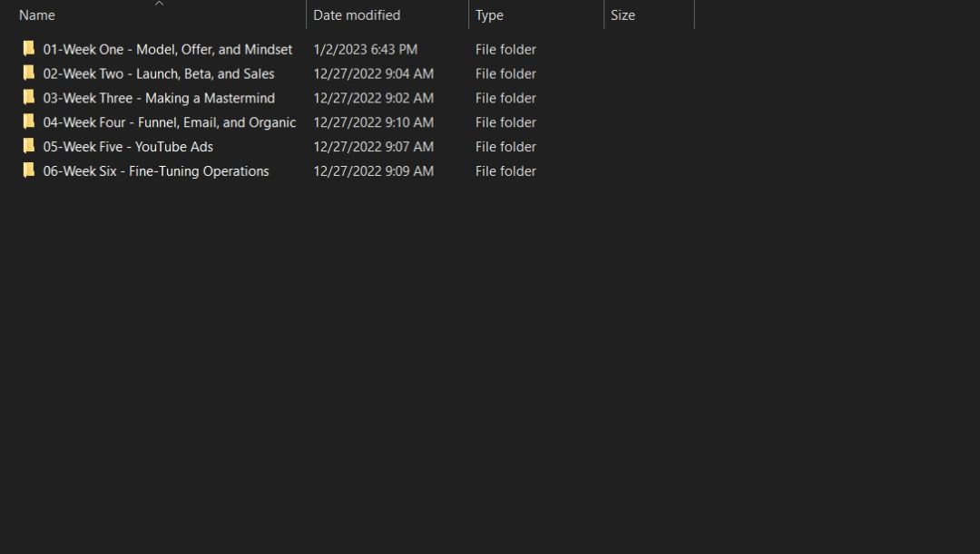
Task: Select the 03-Week Three folder icon
Action: (29, 98)
